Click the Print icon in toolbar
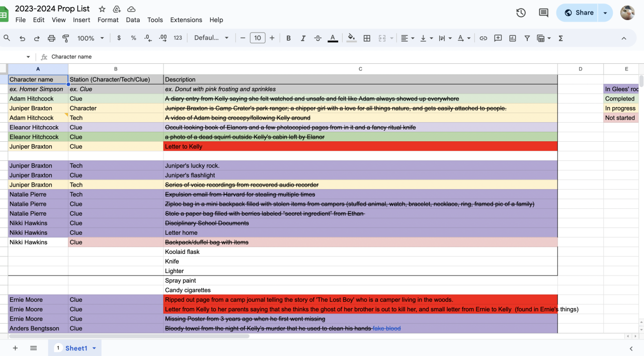Screen dimensions: 644x356 51,38
